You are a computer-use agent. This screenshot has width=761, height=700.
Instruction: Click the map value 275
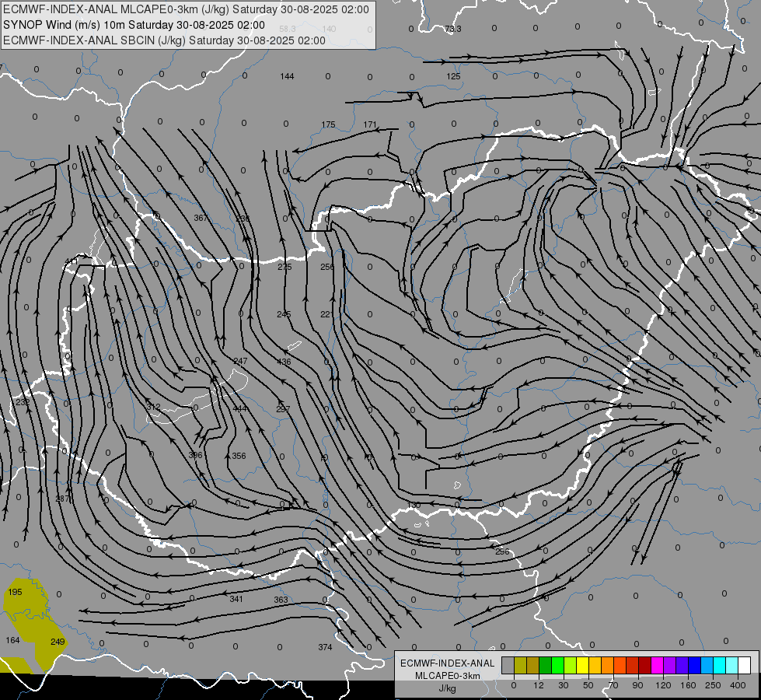[x=285, y=268]
